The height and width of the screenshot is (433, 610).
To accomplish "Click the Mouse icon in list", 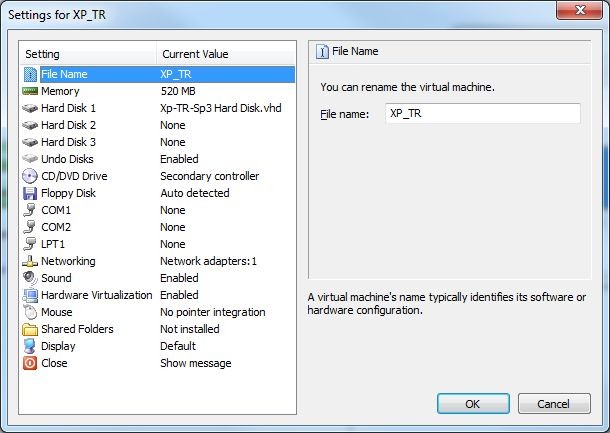I will coord(30,312).
